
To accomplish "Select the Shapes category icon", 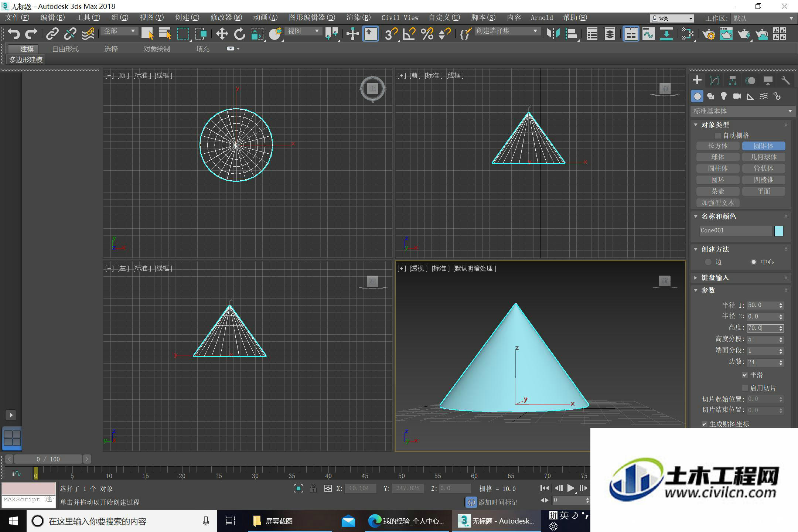I will [710, 96].
